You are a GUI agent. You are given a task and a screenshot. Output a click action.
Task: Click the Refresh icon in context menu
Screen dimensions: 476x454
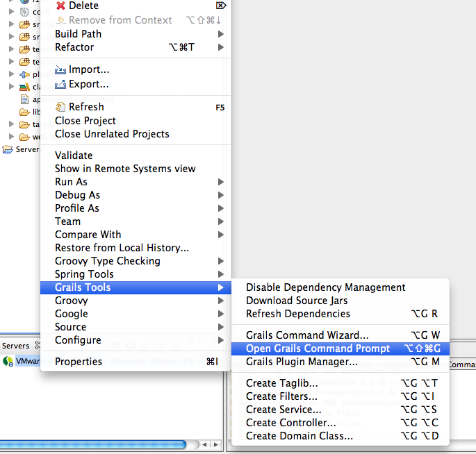(60, 107)
